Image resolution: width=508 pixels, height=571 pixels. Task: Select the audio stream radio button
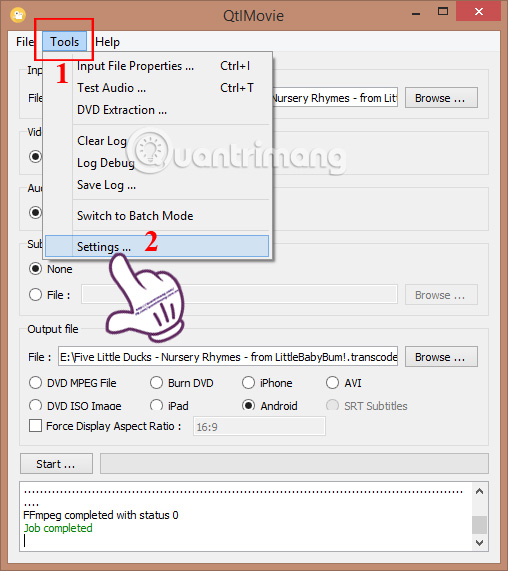(35, 212)
